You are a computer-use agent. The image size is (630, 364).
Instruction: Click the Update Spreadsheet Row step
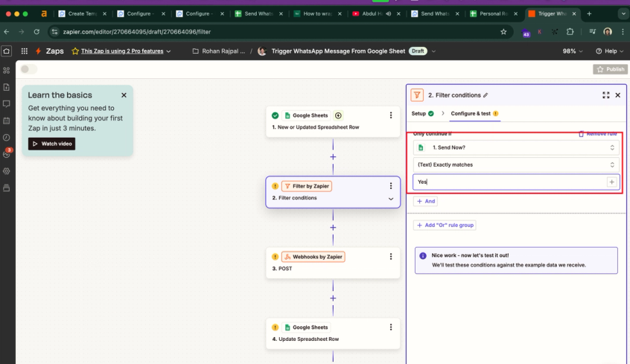point(333,333)
